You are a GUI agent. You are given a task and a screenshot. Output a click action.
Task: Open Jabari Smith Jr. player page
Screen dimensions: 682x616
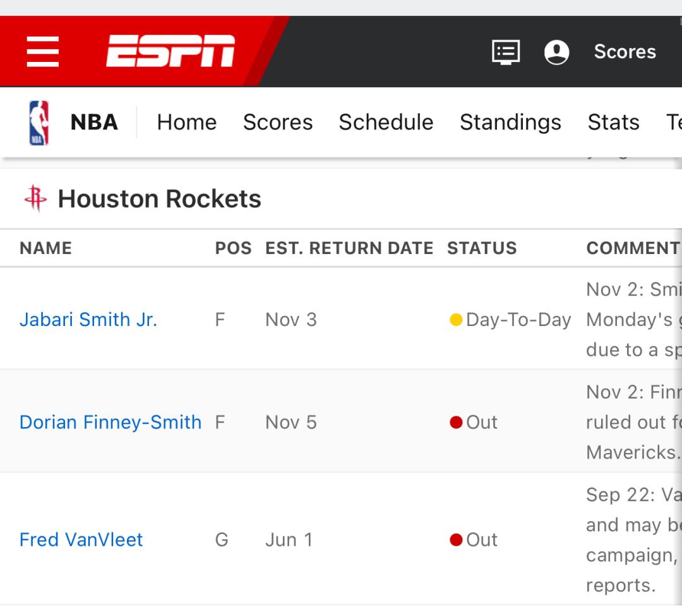tap(88, 320)
